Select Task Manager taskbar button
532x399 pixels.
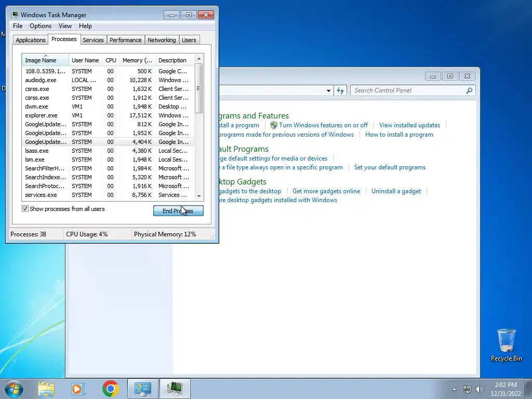click(x=175, y=389)
